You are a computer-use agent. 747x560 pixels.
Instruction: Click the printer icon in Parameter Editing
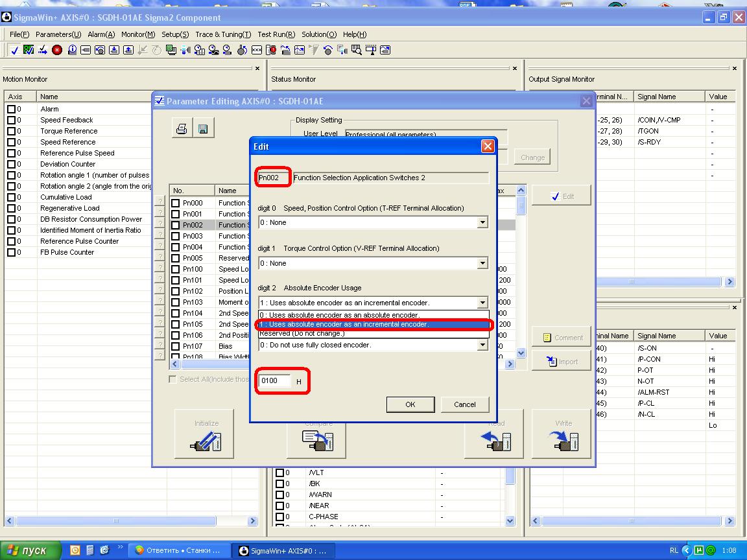pyautogui.click(x=182, y=128)
